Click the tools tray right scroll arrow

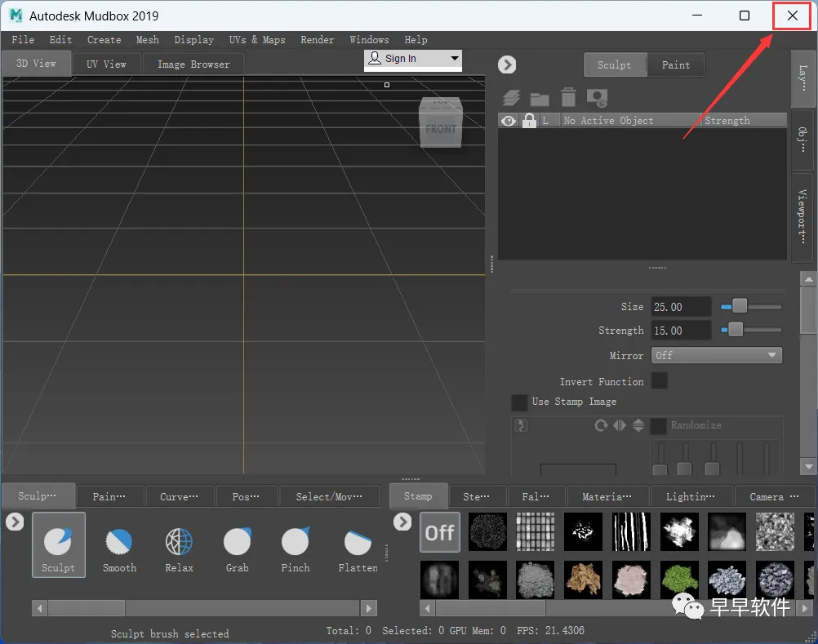369,608
